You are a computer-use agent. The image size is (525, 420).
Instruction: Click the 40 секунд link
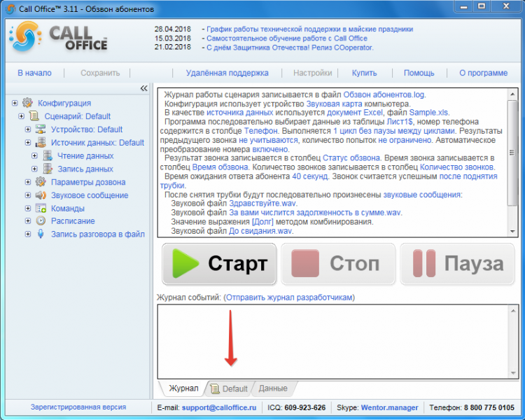tap(310, 176)
